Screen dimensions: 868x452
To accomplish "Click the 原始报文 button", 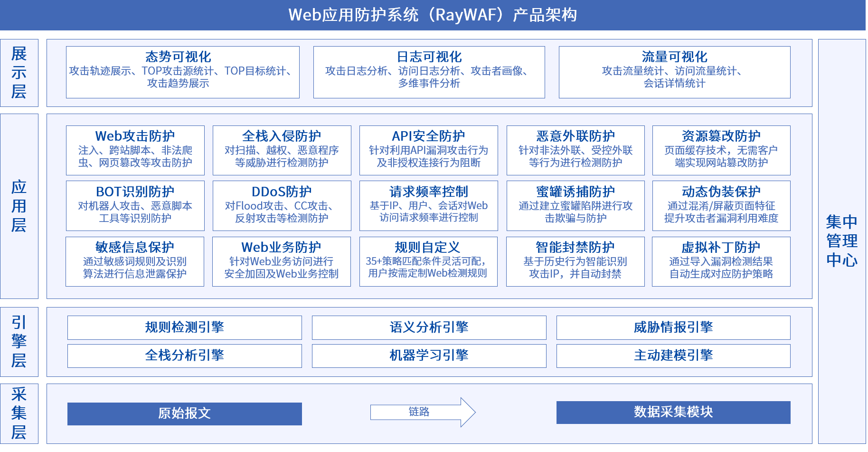I will click(185, 413).
